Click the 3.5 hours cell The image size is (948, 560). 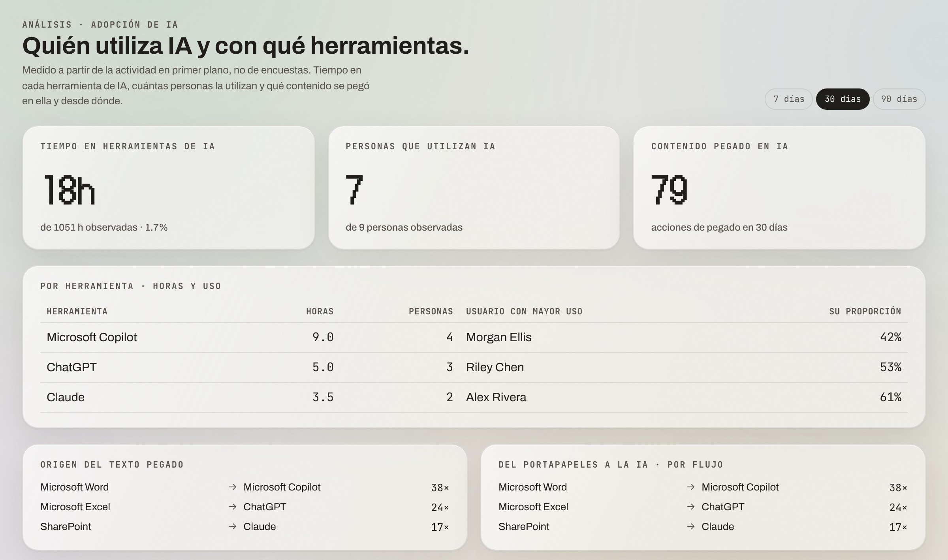[323, 397]
